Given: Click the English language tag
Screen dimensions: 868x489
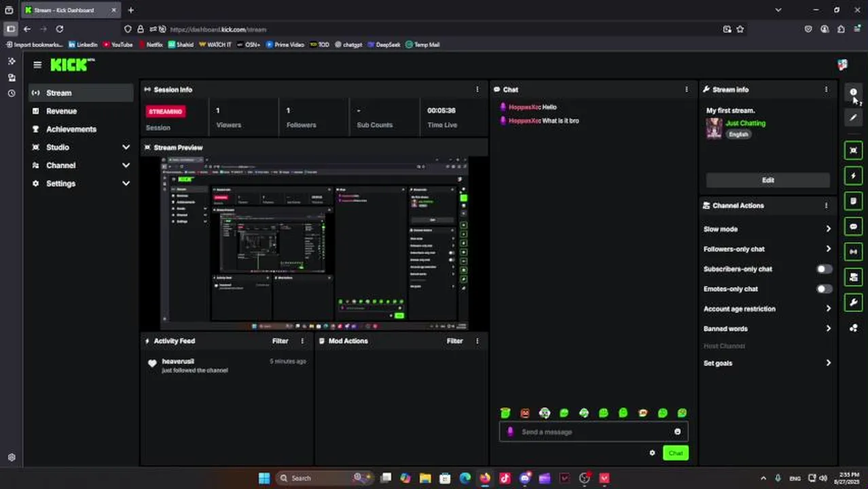Looking at the screenshot, I should pyautogui.click(x=738, y=134).
